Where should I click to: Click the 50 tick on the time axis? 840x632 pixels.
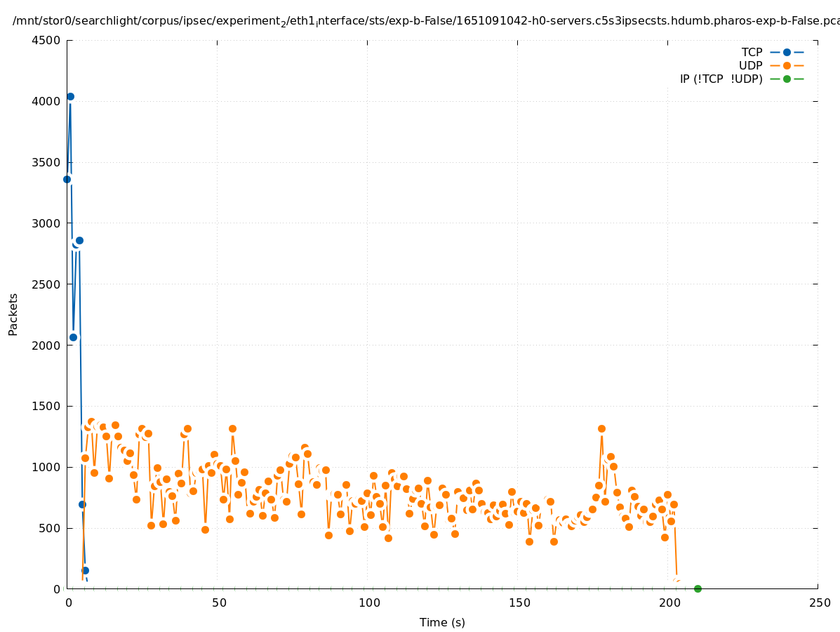218,603
